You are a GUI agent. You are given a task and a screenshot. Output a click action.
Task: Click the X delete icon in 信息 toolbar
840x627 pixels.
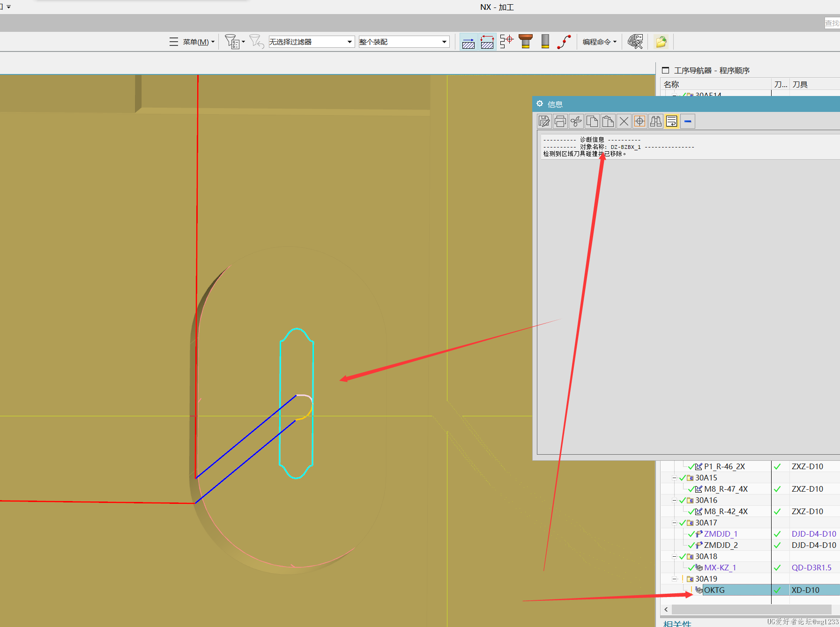624,122
